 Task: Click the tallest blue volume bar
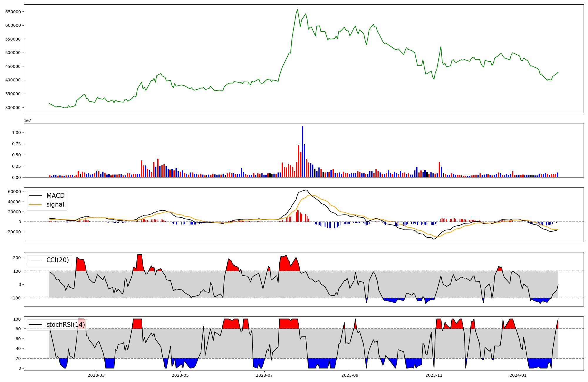point(303,151)
